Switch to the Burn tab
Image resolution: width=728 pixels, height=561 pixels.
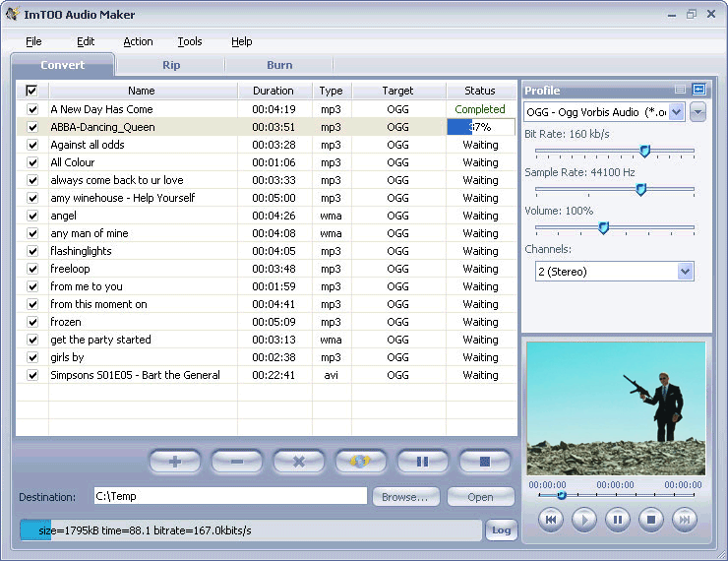click(x=279, y=65)
